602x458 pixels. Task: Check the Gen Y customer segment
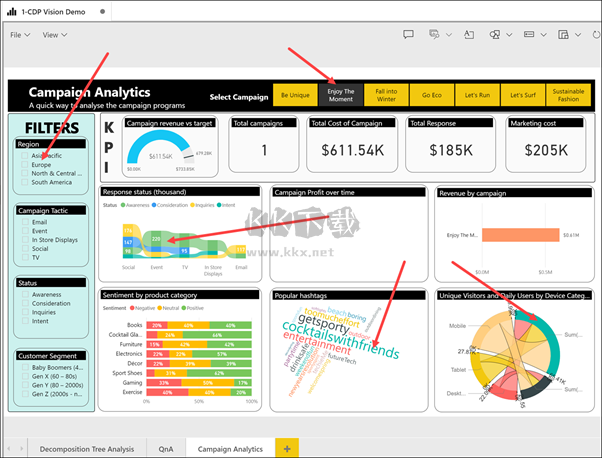point(25,385)
